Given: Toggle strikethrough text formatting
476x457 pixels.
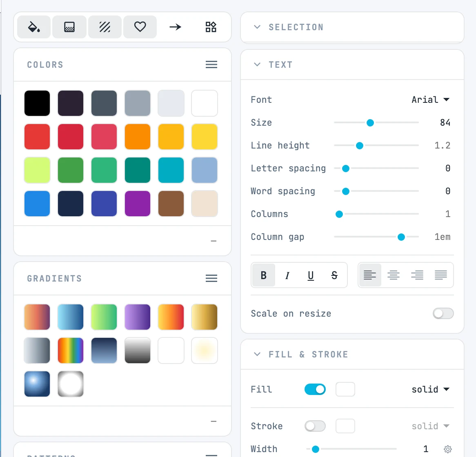Looking at the screenshot, I should [x=334, y=275].
